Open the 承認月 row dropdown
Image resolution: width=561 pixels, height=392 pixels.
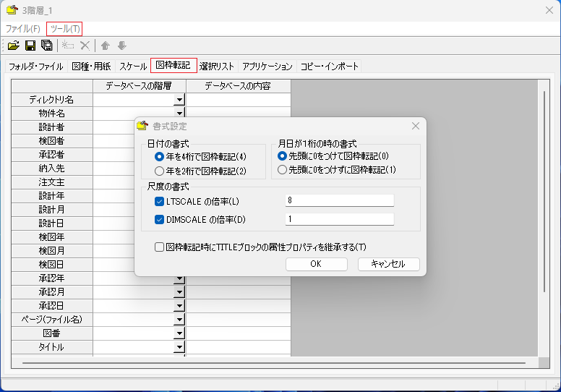pyautogui.click(x=179, y=292)
